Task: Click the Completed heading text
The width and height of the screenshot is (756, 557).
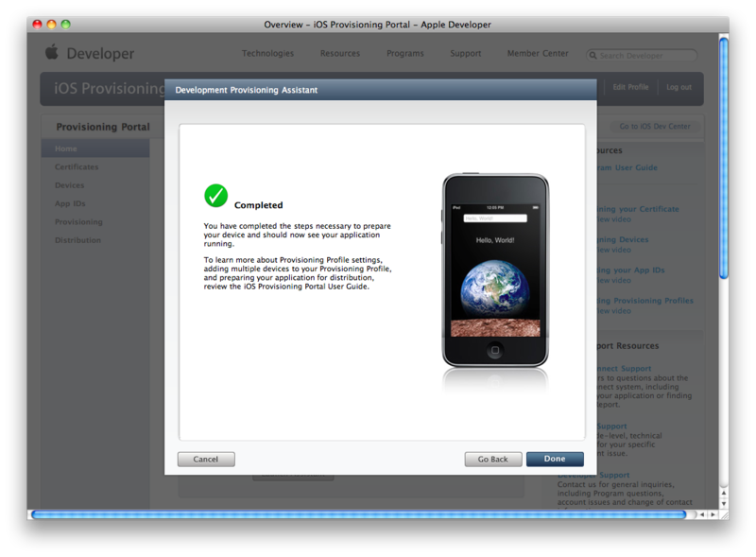Action: tap(258, 205)
